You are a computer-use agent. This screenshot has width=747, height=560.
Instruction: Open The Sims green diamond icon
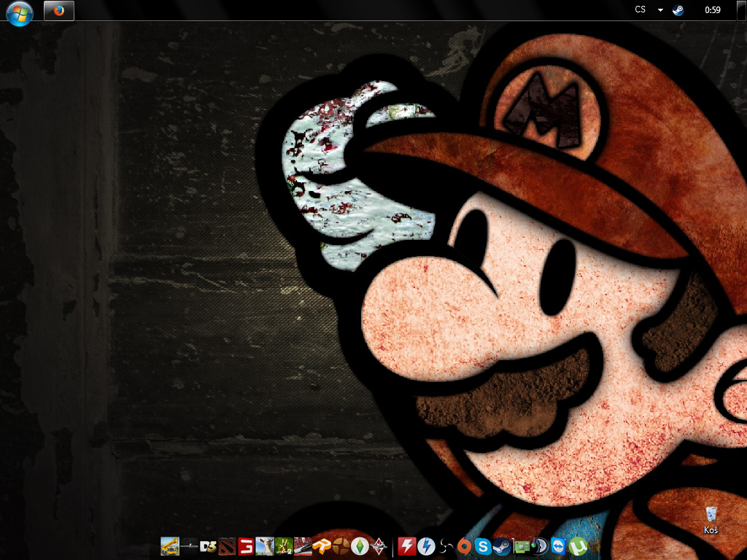click(x=360, y=546)
